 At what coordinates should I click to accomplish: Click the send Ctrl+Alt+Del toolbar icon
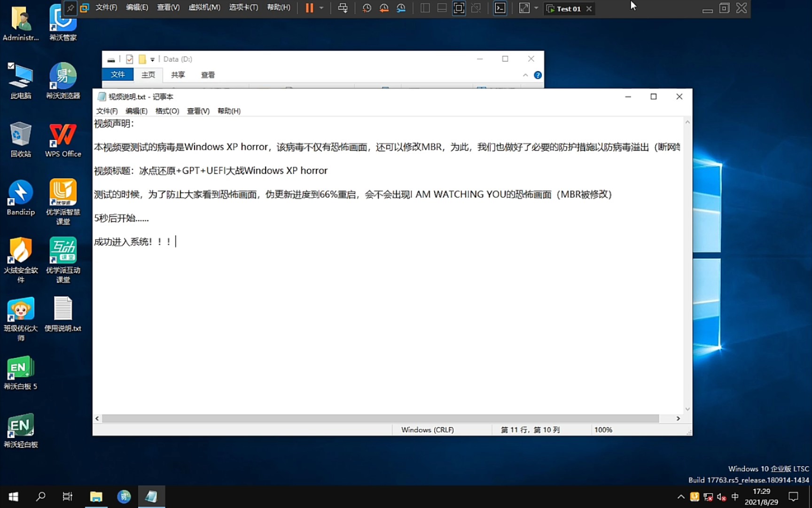tap(343, 8)
